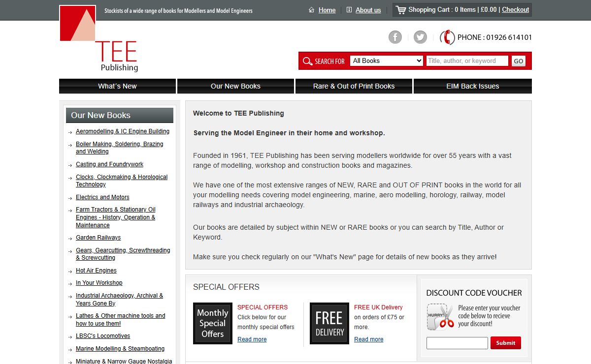Viewport: 591px width, 364px height.
Task: Open Rare & Out of Print Books tab
Action: pyautogui.click(x=354, y=86)
